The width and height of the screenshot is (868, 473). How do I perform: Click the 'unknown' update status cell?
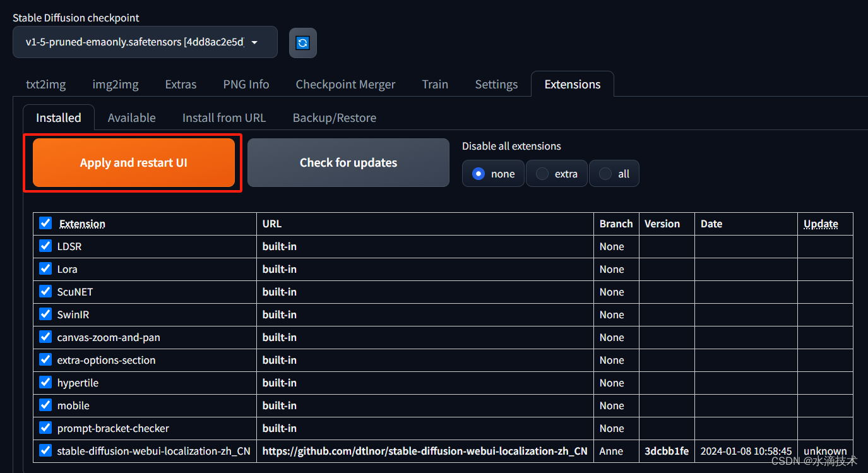[x=825, y=451]
